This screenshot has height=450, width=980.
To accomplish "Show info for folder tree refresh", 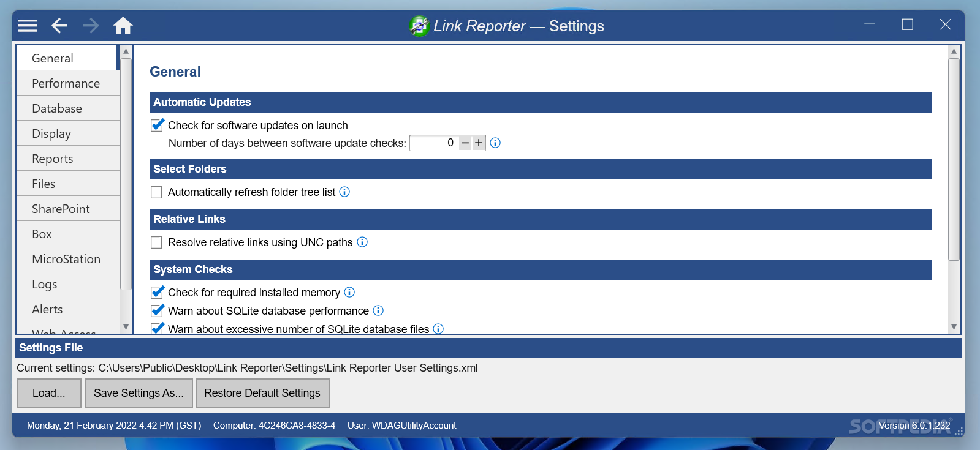I will [x=344, y=192].
